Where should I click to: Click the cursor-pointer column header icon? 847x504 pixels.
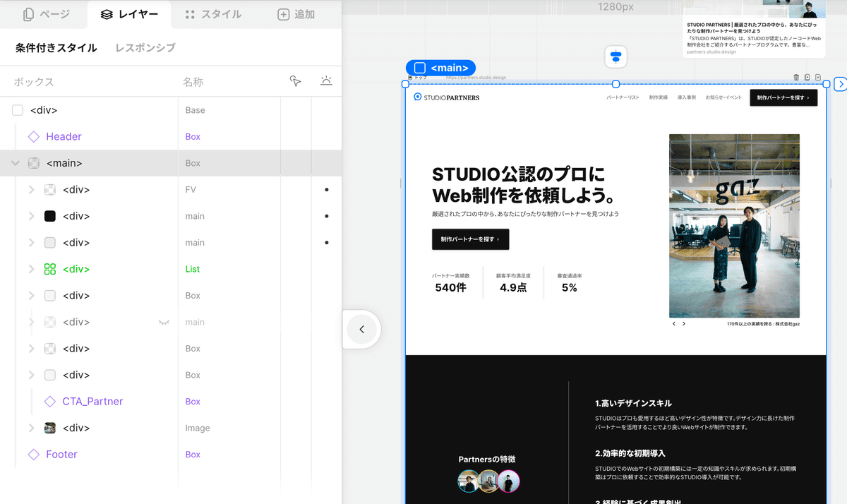(x=296, y=82)
